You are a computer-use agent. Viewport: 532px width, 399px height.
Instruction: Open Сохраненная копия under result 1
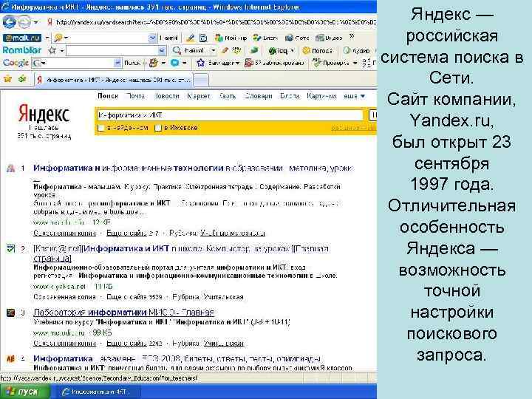[64, 233]
